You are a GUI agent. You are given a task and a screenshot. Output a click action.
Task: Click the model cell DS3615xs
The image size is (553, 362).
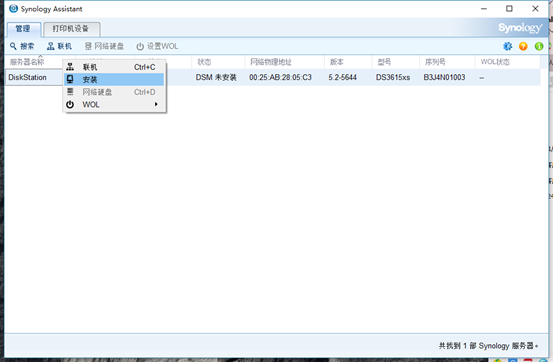click(x=393, y=77)
